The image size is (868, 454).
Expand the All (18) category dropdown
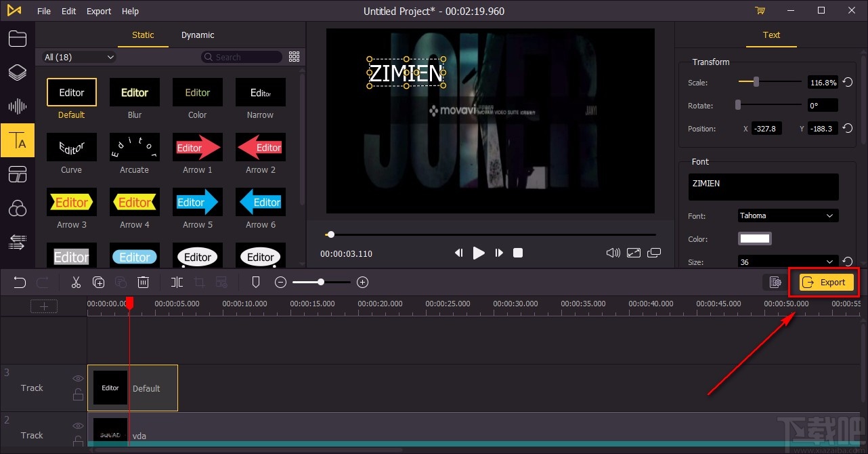pyautogui.click(x=79, y=58)
